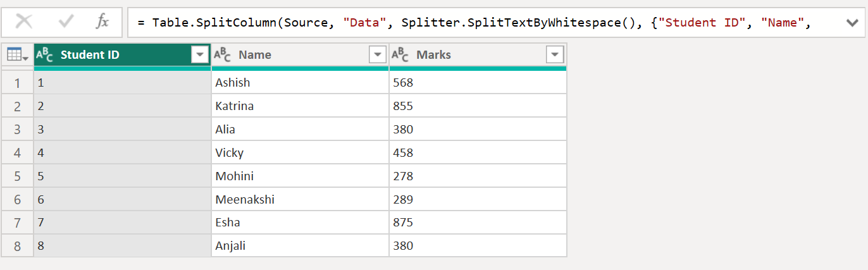The image size is (868, 270).
Task: Open the Student ID filter dropdown
Action: 200,55
